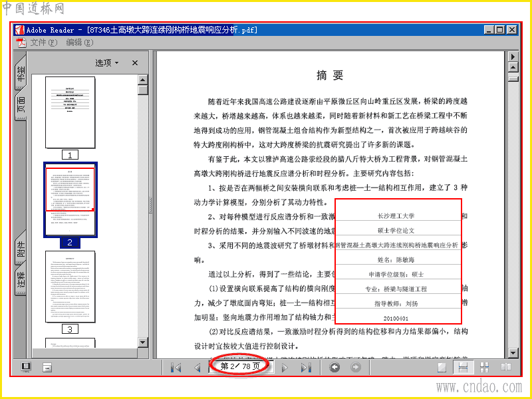This screenshot has height=399, width=532.
Task: Open the 注释 comments tab
Action: click(21, 282)
